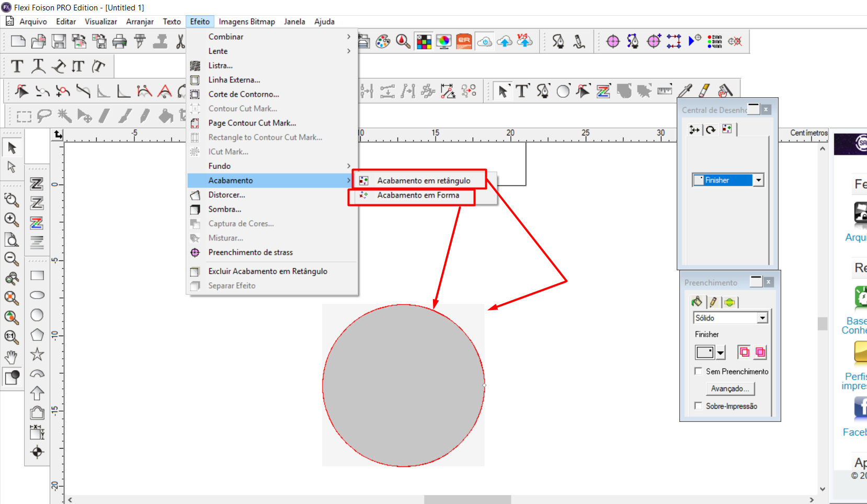
Task: Select the circle shape tool
Action: pyautogui.click(x=37, y=315)
